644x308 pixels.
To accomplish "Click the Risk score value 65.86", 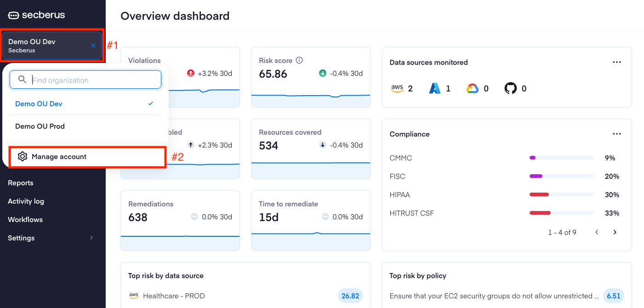I will point(273,74).
